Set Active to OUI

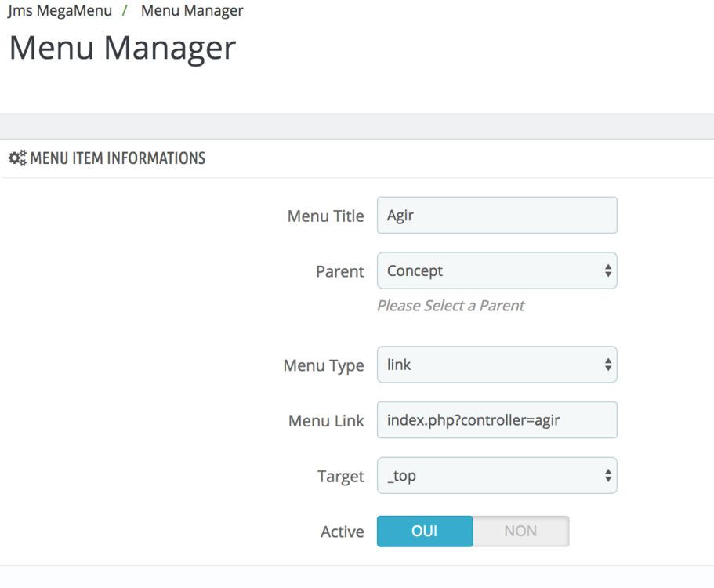(425, 531)
